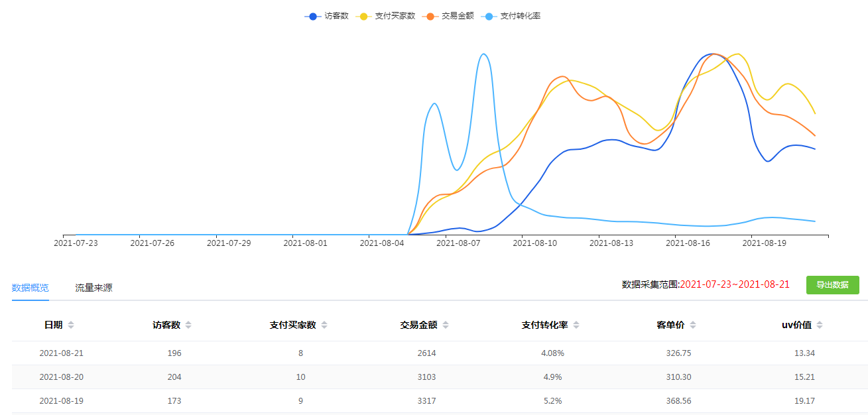
Task: Sort by 支付买家数 using its arrows
Action: tap(324, 325)
